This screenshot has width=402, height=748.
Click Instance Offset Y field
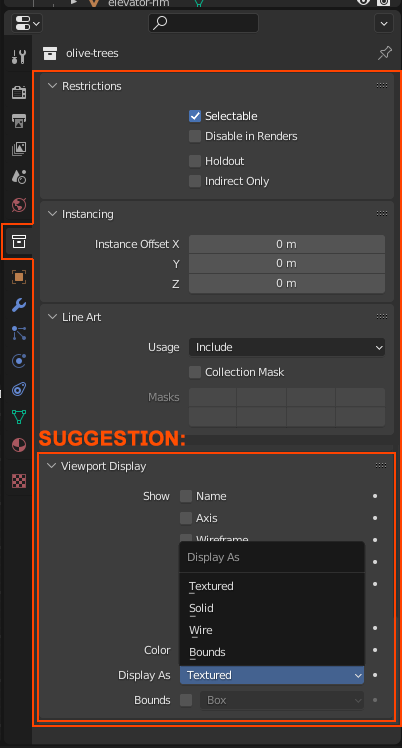click(x=287, y=263)
